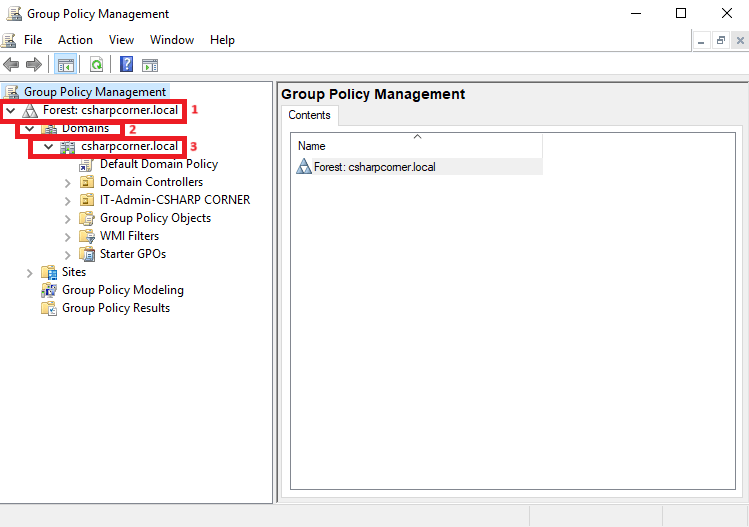Click the Forest icon in Contents list
Screen dimensions: 749x527
[304, 166]
